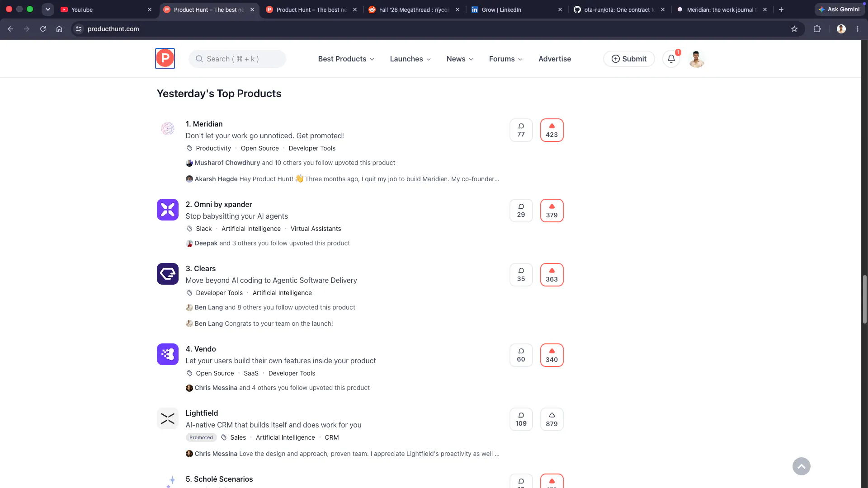This screenshot has height=488, width=868.
Task: View Omni by xpander's 29 comments
Action: [521, 211]
